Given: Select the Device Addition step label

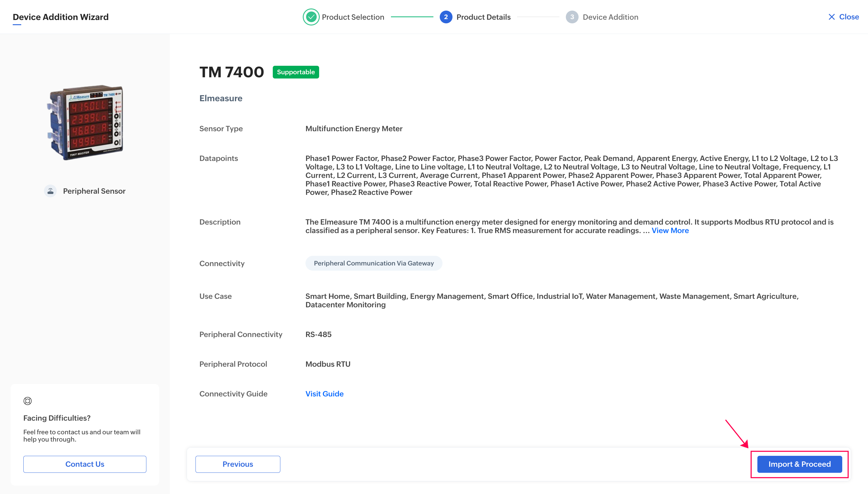Looking at the screenshot, I should (x=610, y=17).
